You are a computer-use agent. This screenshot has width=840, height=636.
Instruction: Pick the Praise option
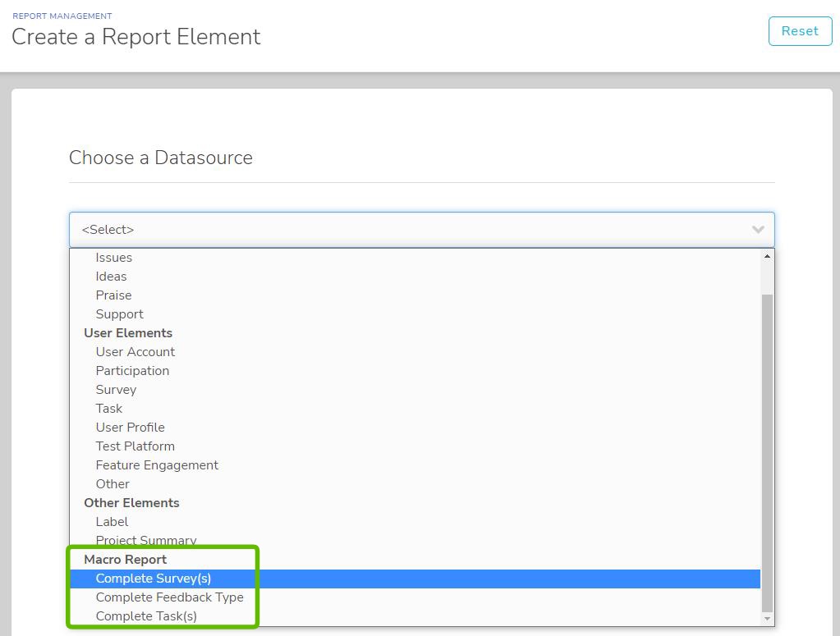[x=113, y=295]
